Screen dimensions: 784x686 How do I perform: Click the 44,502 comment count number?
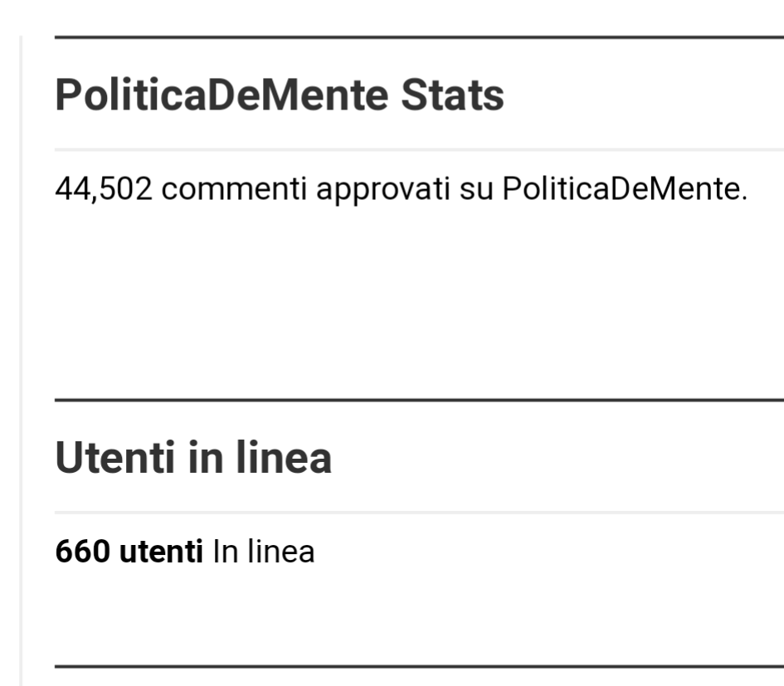pos(104,189)
